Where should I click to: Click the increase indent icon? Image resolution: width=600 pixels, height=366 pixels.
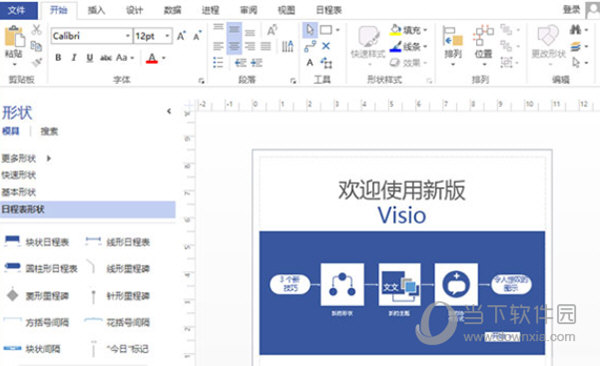(256, 62)
